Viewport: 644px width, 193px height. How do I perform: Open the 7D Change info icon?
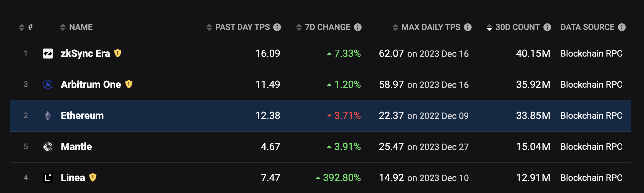click(358, 27)
